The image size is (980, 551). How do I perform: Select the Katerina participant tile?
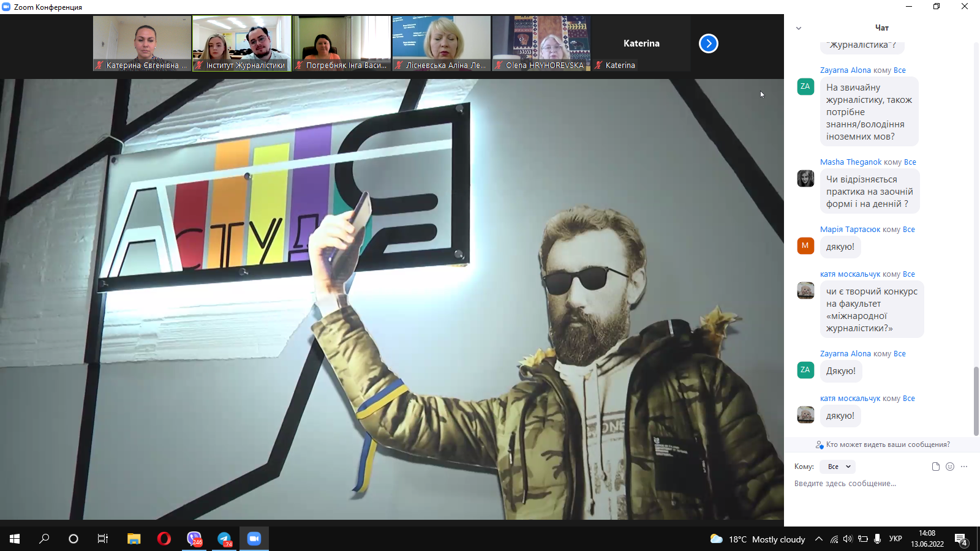(641, 43)
